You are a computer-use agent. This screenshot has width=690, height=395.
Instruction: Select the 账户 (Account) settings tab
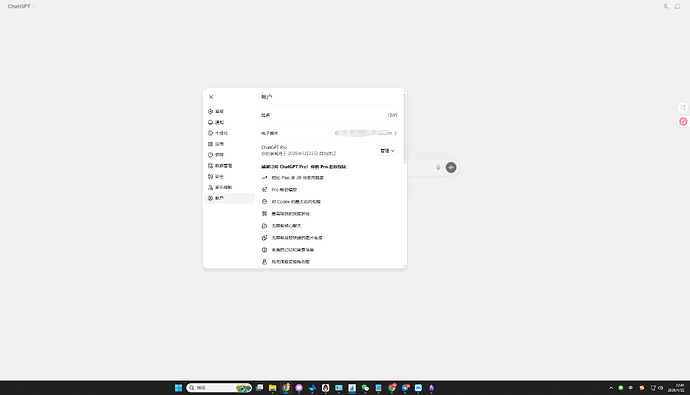(230, 198)
